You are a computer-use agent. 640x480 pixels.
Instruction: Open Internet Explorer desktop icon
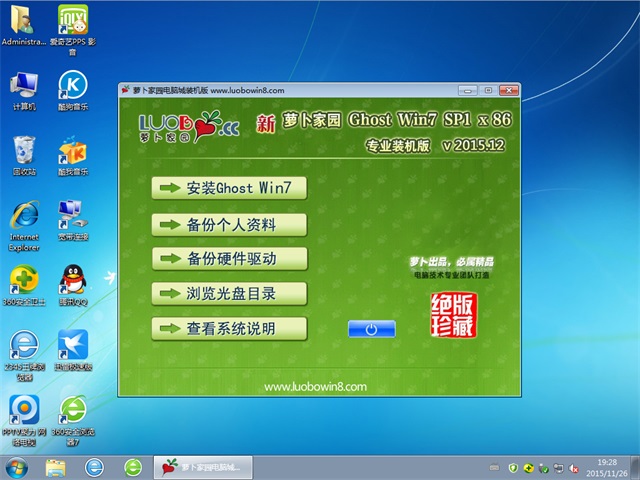pyautogui.click(x=24, y=225)
